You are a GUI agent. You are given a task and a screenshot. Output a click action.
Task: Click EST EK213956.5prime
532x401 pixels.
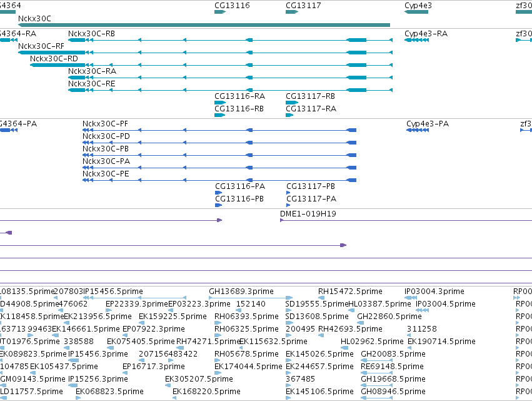(98, 317)
